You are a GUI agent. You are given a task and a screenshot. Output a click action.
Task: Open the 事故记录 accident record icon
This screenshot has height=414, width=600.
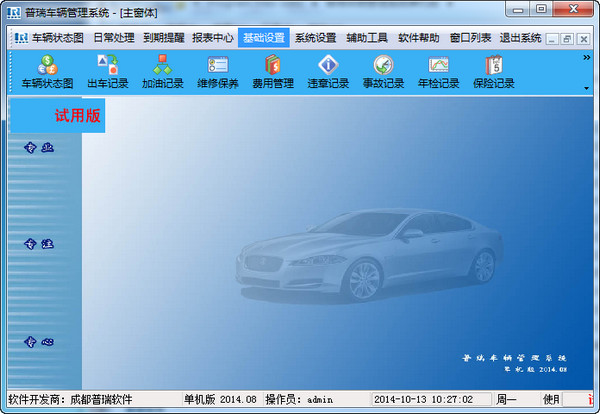click(383, 72)
